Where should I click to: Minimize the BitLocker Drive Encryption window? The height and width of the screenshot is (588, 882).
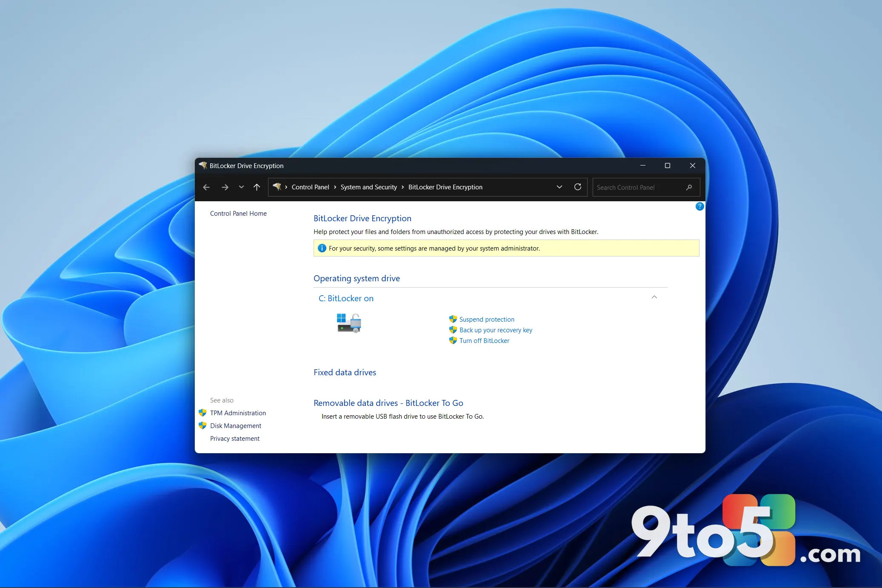643,166
